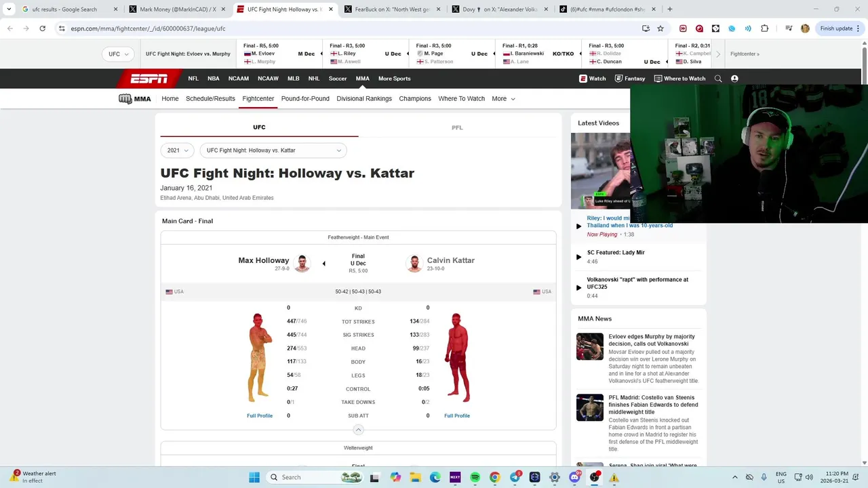Expand the More menu in the MMA nav
This screenshot has width=868, height=488.
(503, 99)
